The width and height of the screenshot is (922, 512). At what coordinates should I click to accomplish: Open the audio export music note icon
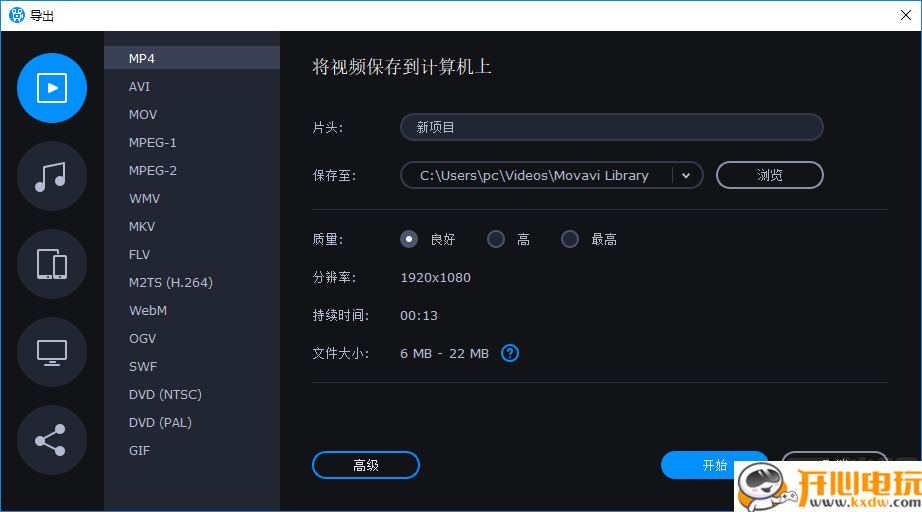pyautogui.click(x=52, y=176)
